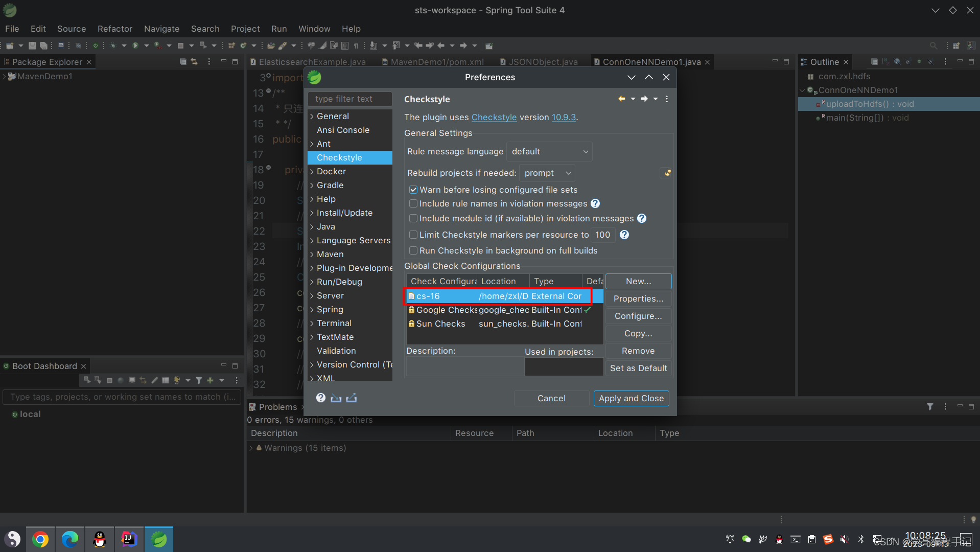The height and width of the screenshot is (552, 980).
Task: Click the type filter text field
Action: (350, 99)
